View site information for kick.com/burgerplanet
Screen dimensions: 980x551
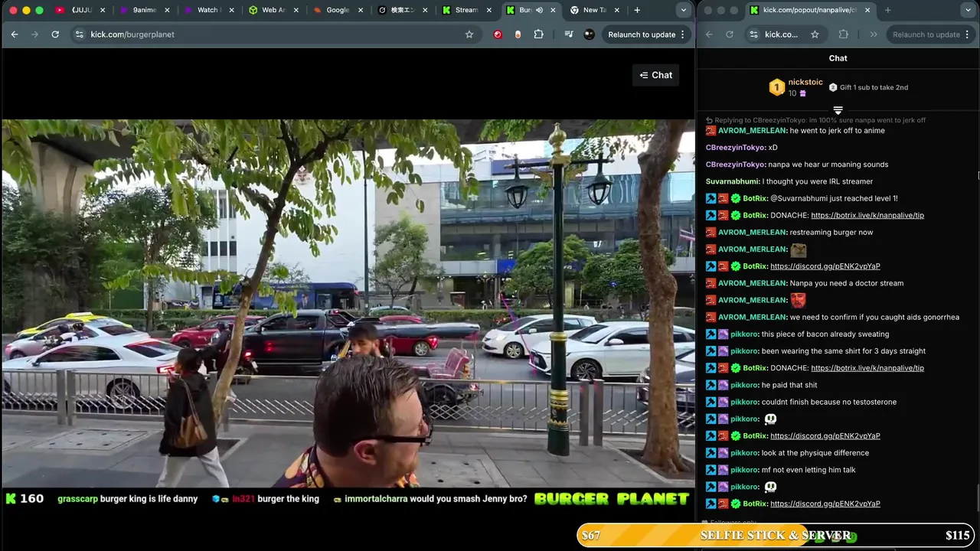[79, 34]
